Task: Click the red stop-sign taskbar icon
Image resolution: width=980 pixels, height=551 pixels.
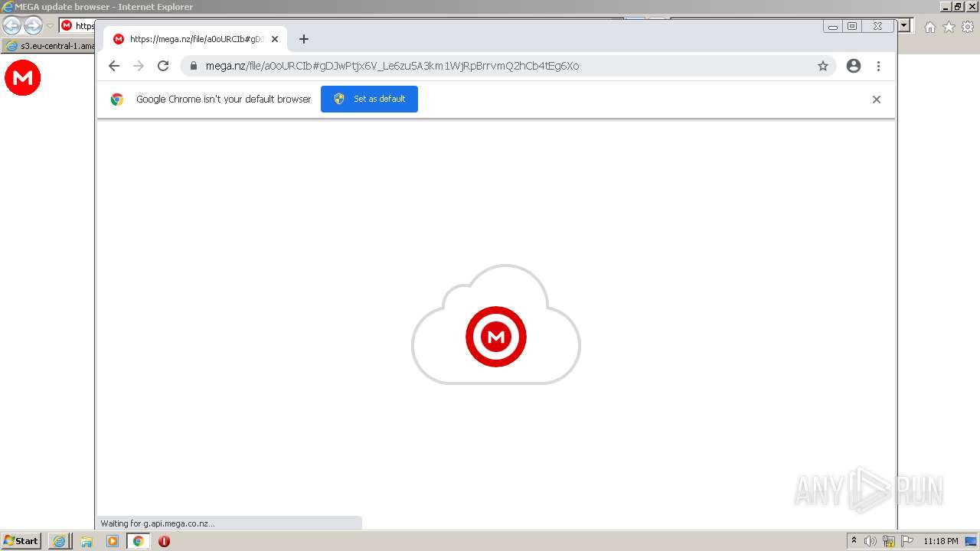Action: coord(164,541)
